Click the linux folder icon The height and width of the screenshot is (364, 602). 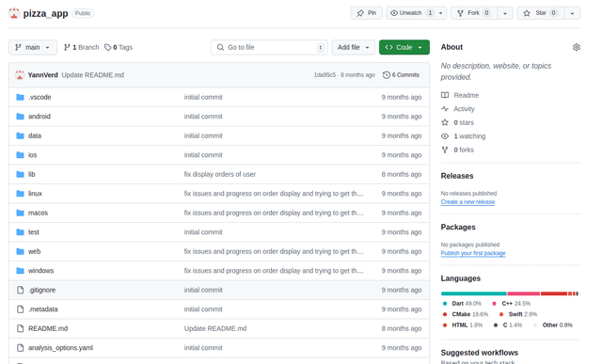(21, 194)
